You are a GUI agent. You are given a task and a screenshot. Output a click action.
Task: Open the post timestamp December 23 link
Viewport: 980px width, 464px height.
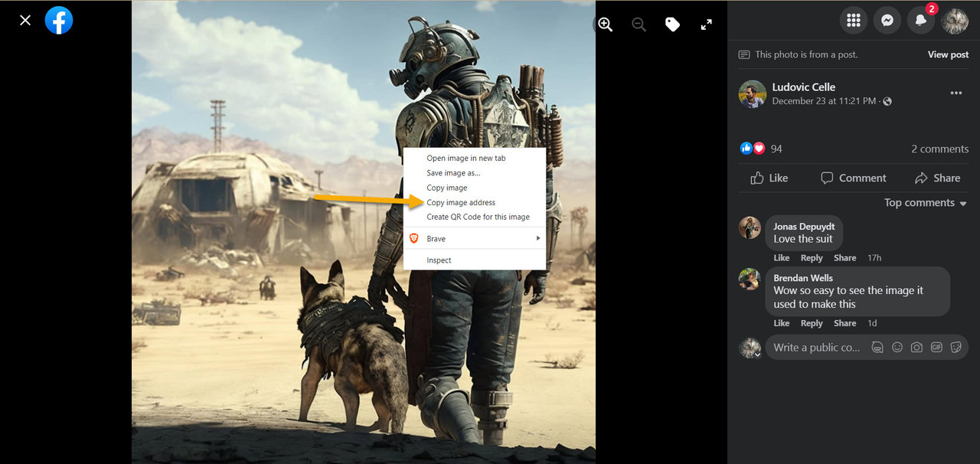[824, 101]
